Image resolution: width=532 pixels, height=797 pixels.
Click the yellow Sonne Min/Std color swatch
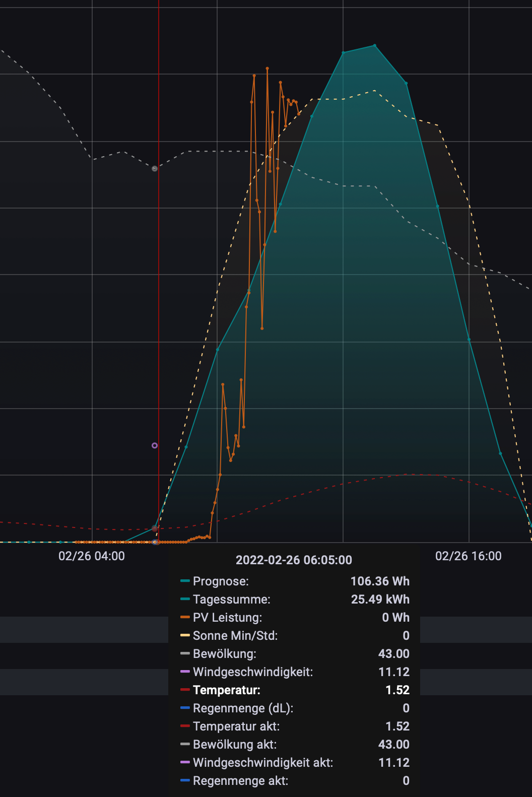tap(185, 636)
